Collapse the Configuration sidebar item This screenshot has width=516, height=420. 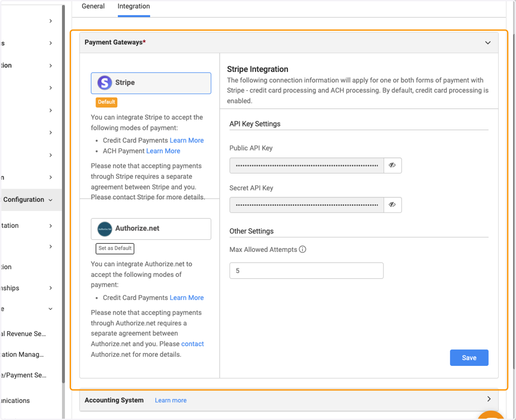click(51, 200)
